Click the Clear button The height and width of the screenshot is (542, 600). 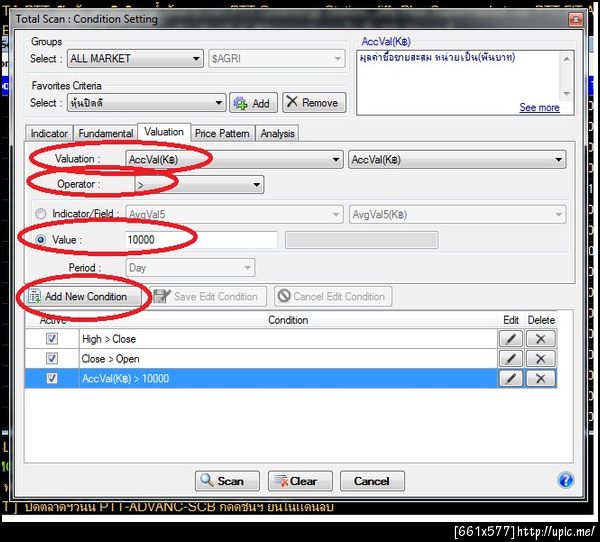pos(300,481)
